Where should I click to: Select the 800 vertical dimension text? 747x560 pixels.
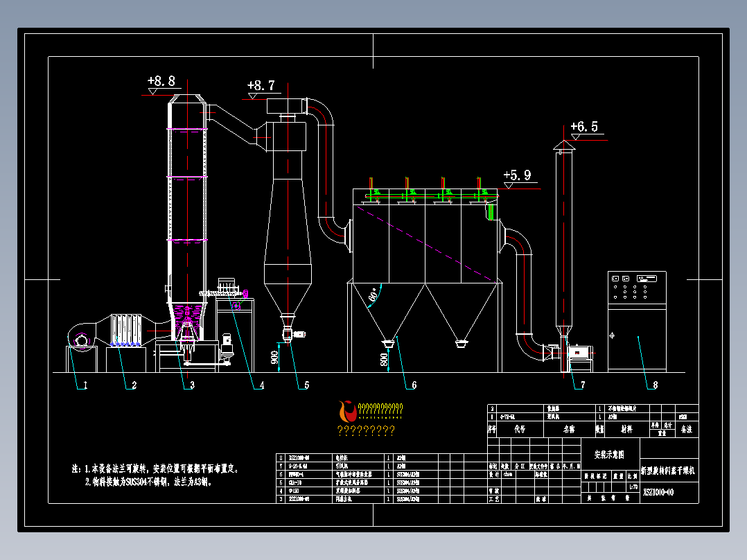pyautogui.click(x=384, y=359)
